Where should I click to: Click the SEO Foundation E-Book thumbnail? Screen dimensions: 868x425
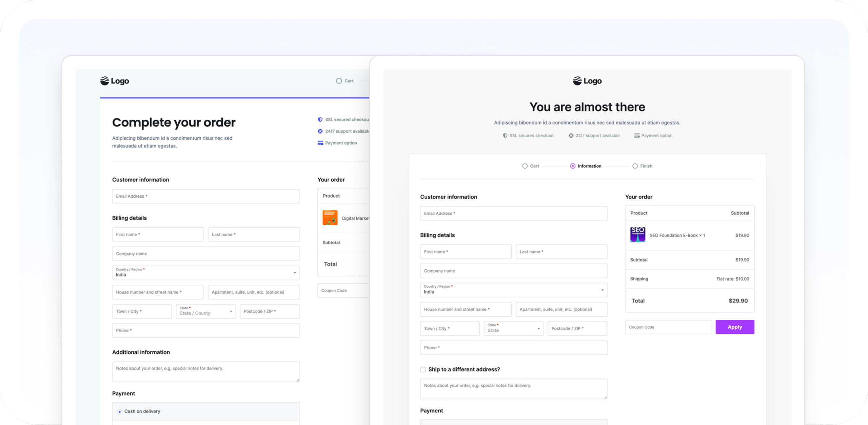click(x=637, y=235)
